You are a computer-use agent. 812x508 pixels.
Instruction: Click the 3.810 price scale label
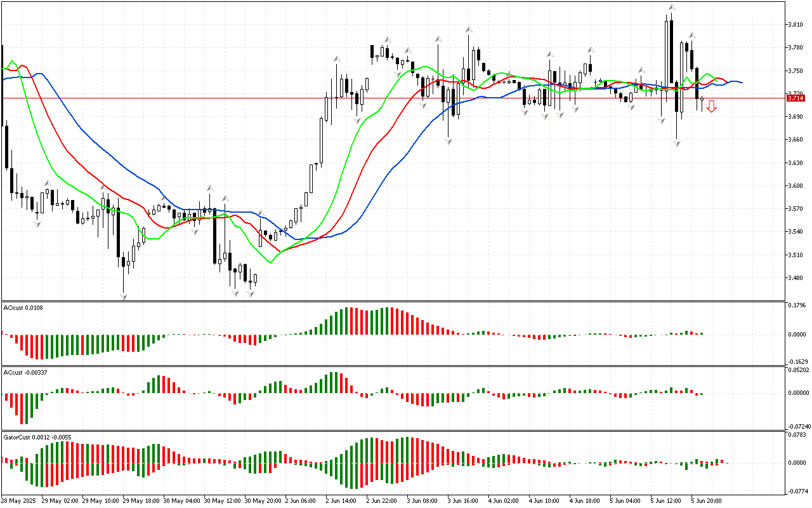click(x=794, y=25)
